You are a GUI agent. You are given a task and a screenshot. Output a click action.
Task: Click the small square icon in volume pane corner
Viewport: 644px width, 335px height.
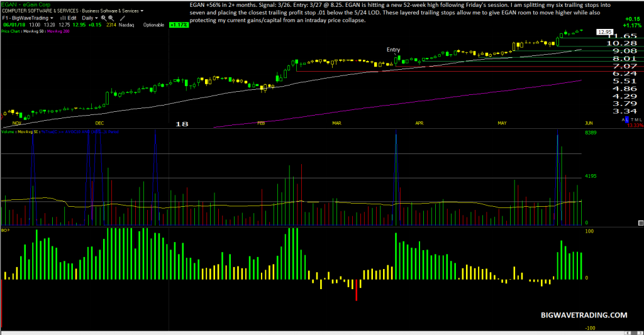pyautogui.click(x=641, y=223)
